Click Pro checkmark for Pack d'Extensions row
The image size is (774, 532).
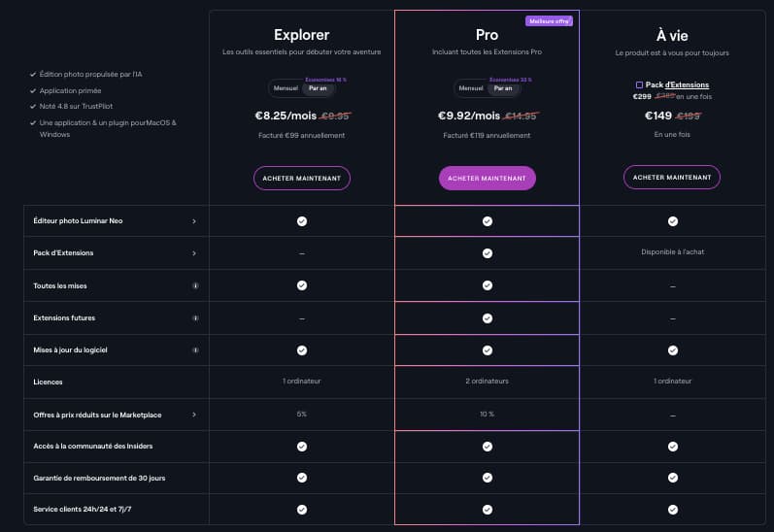tap(488, 253)
